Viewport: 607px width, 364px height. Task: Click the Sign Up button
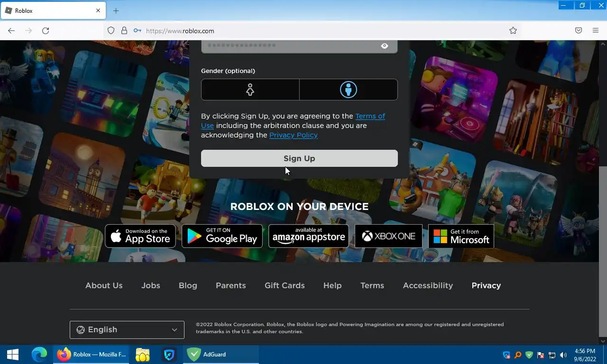299,158
